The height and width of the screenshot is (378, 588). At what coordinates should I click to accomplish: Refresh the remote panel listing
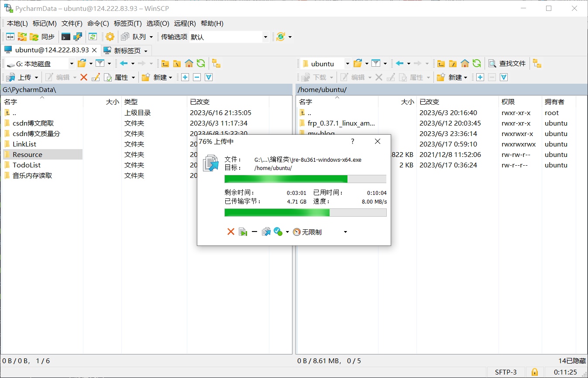(477, 64)
